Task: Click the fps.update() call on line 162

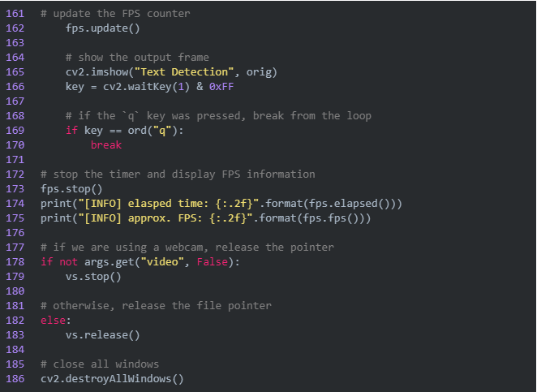Action: click(103, 28)
